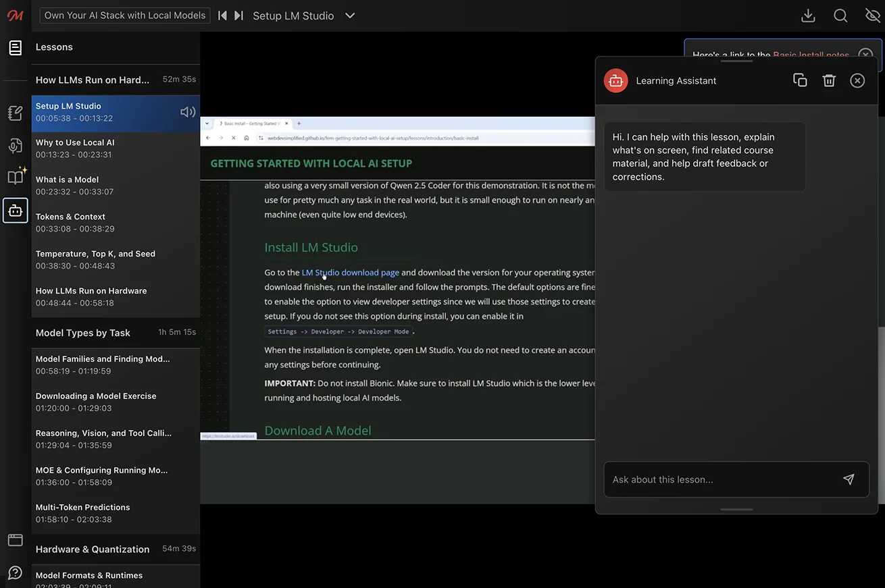Open the window layout icon near sidebar bottom
Viewport: 885px width, 588px height.
pos(15,540)
